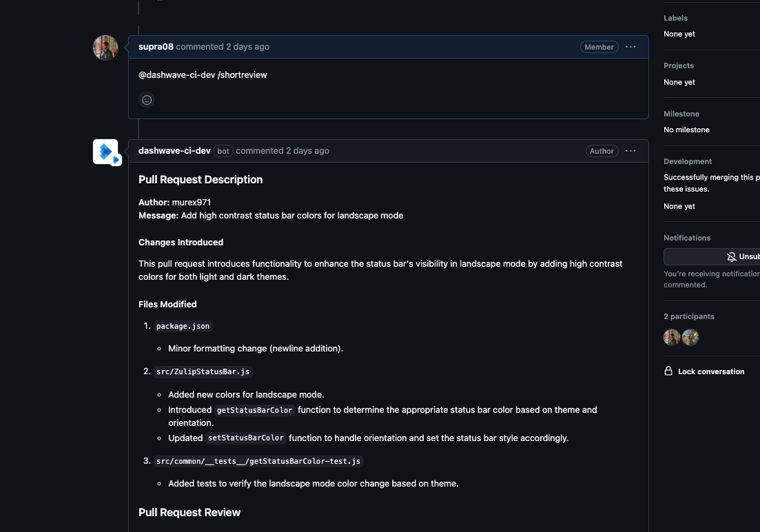Open the Projects sidebar section
760x532 pixels.
[678, 65]
